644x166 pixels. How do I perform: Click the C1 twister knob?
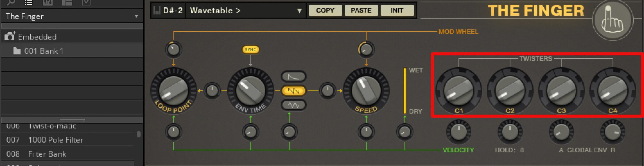(459, 91)
